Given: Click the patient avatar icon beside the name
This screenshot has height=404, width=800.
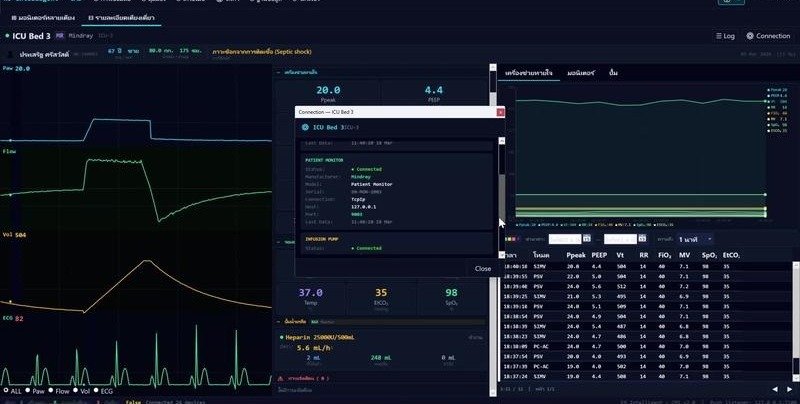Looking at the screenshot, I should 11,54.
